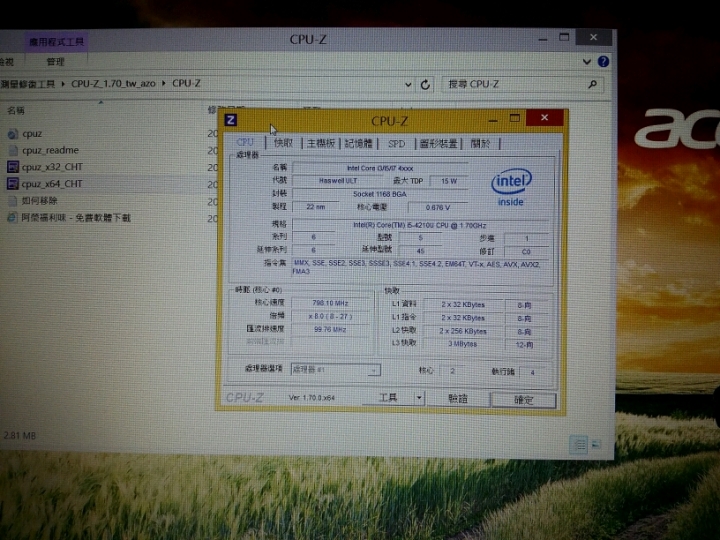Select the cpuz_x32_CHT application icon
The height and width of the screenshot is (540, 720).
(12, 167)
